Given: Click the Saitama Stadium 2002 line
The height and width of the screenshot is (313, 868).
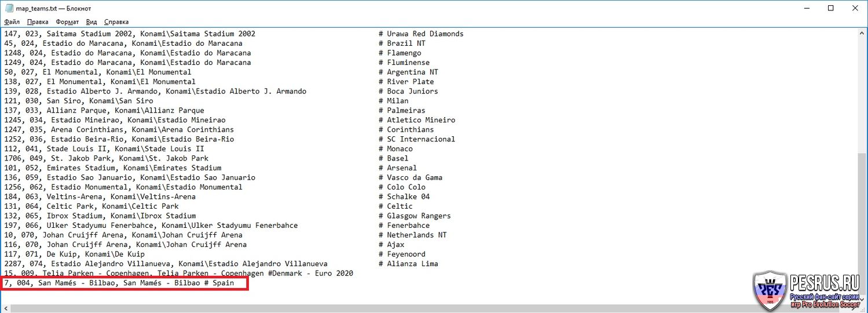Looking at the screenshot, I should (234, 34).
